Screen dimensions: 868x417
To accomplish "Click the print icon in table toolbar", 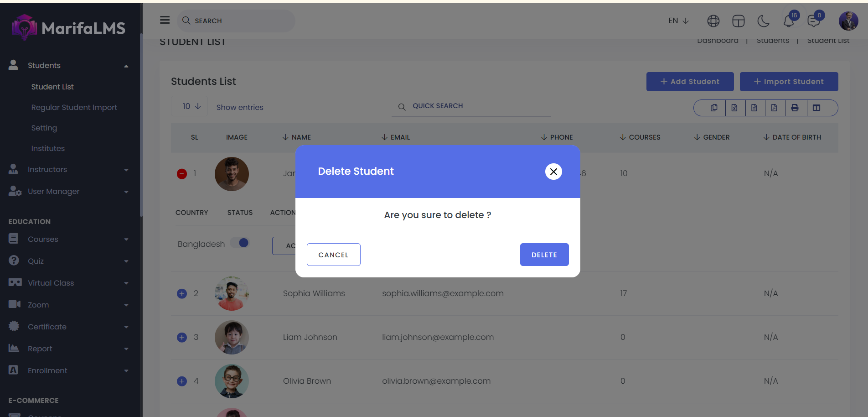I will tap(795, 108).
